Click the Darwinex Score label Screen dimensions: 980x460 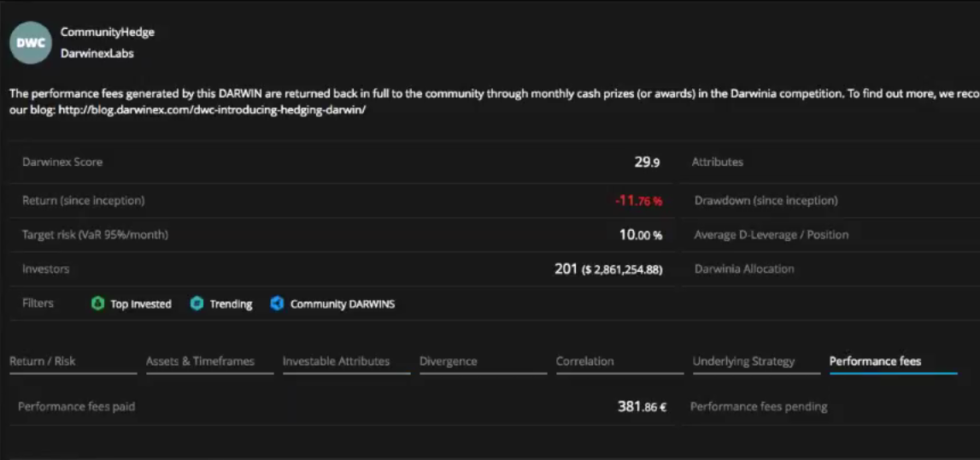pos(62,162)
